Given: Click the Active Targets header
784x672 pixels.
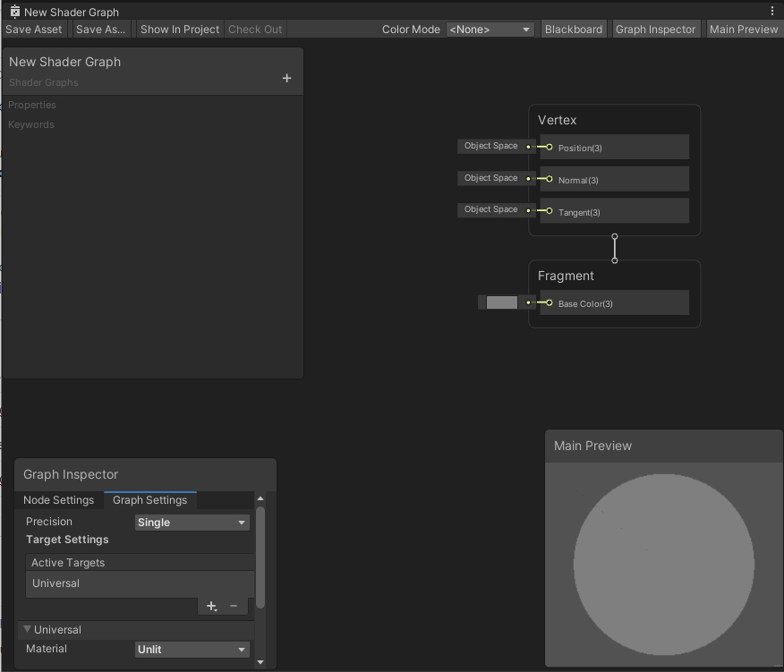Looking at the screenshot, I should 140,563.
